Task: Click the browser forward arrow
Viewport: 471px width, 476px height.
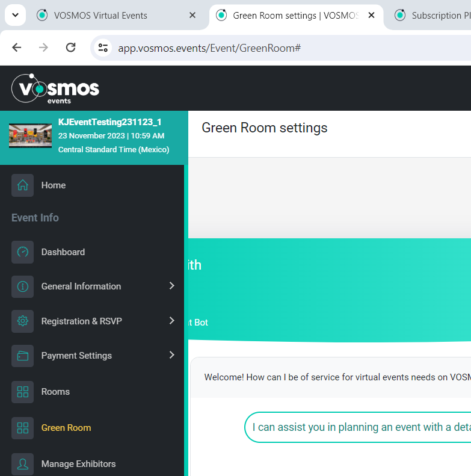Action: [x=44, y=48]
